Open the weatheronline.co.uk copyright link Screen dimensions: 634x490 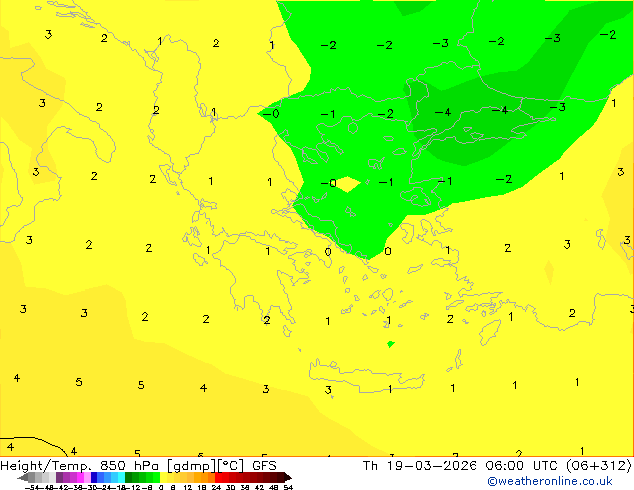(x=550, y=481)
